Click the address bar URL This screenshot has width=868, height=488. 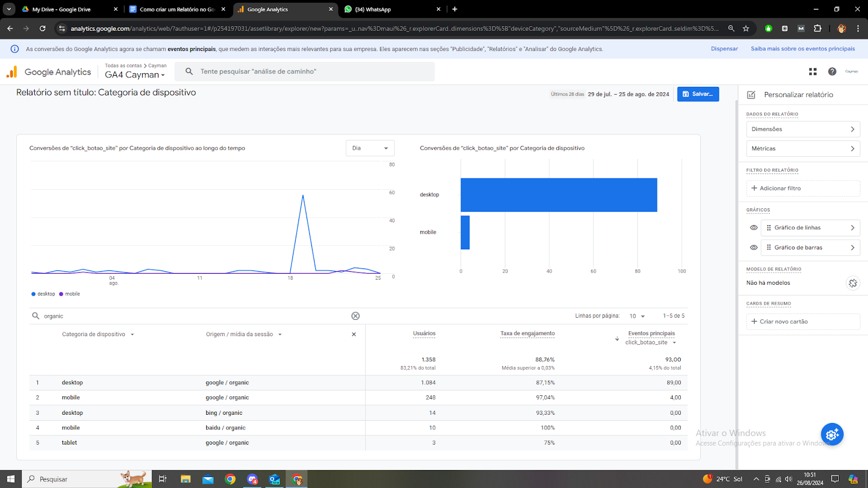(394, 28)
